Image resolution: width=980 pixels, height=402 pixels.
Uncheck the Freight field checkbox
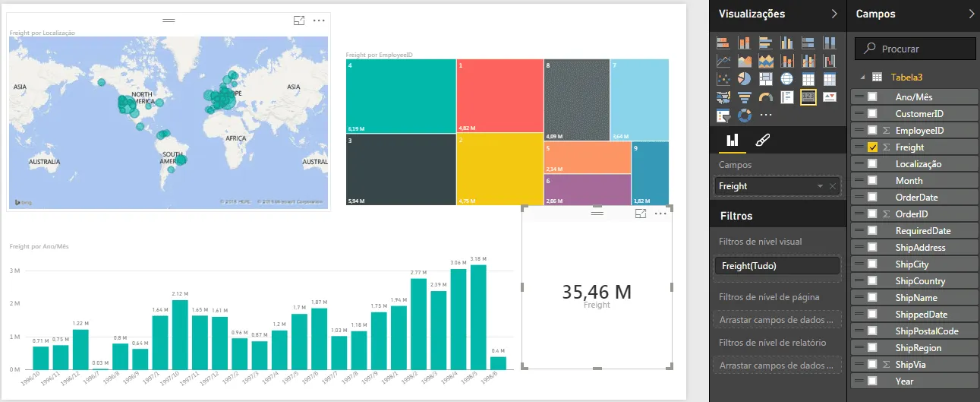pos(872,147)
